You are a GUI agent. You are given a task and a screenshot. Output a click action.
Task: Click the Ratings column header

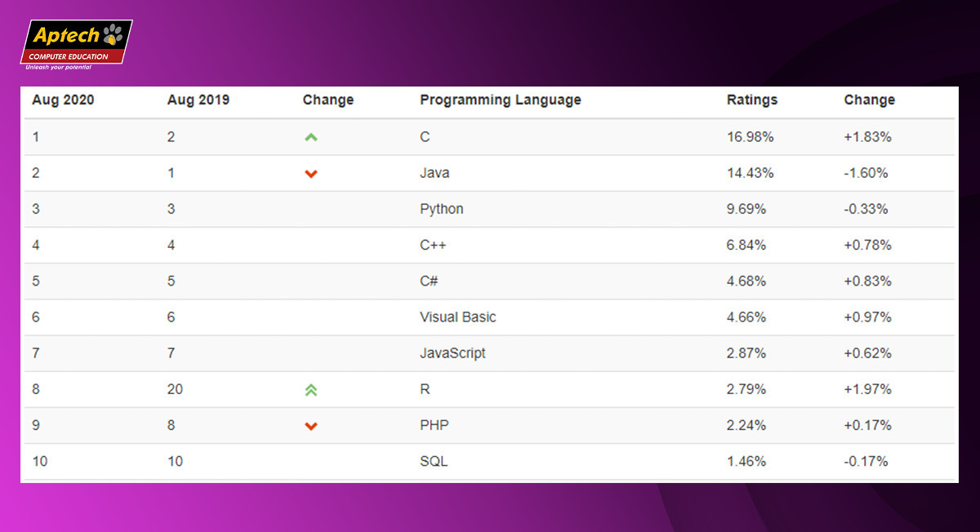pos(752,100)
